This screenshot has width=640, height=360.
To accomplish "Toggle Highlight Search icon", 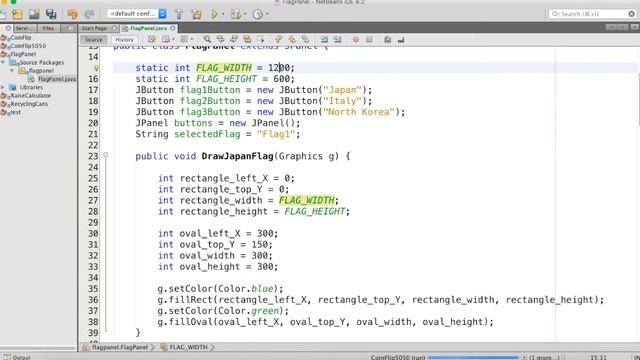I will pos(247,40).
